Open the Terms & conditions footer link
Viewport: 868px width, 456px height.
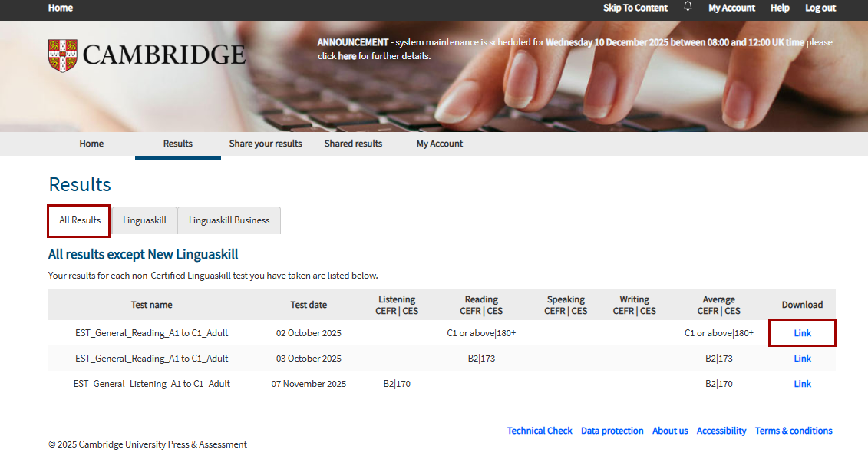coord(793,431)
